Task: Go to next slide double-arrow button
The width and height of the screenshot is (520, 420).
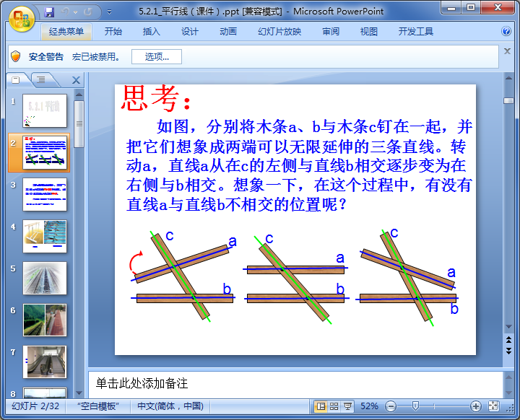Action: [x=508, y=351]
